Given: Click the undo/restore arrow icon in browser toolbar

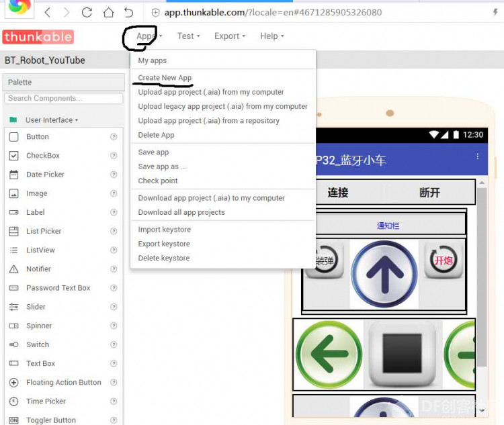Looking at the screenshot, I should [x=128, y=13].
